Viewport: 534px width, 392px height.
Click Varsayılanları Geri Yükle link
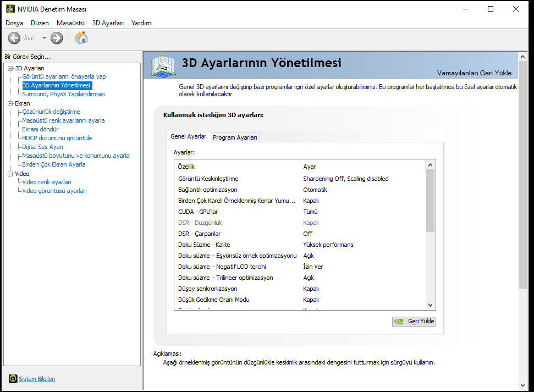(x=474, y=73)
